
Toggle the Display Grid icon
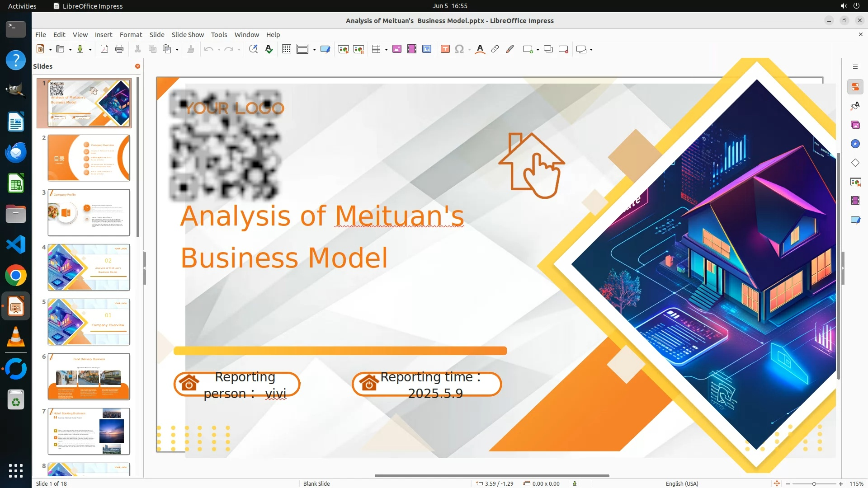coord(287,49)
